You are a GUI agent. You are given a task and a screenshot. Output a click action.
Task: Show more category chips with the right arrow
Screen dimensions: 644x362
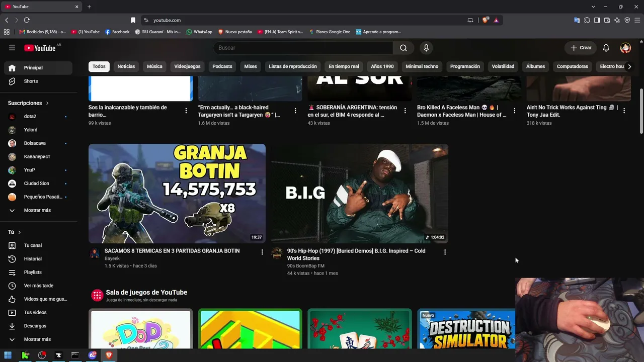click(629, 66)
